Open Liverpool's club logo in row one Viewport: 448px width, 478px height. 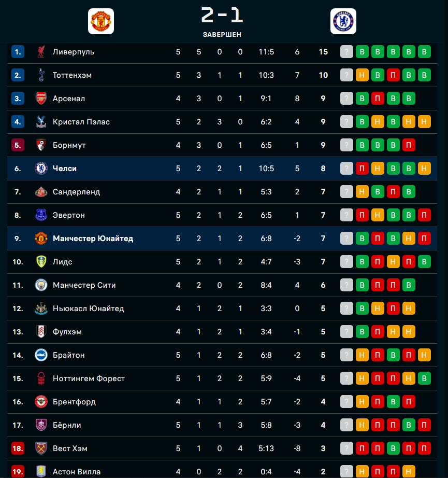click(41, 52)
